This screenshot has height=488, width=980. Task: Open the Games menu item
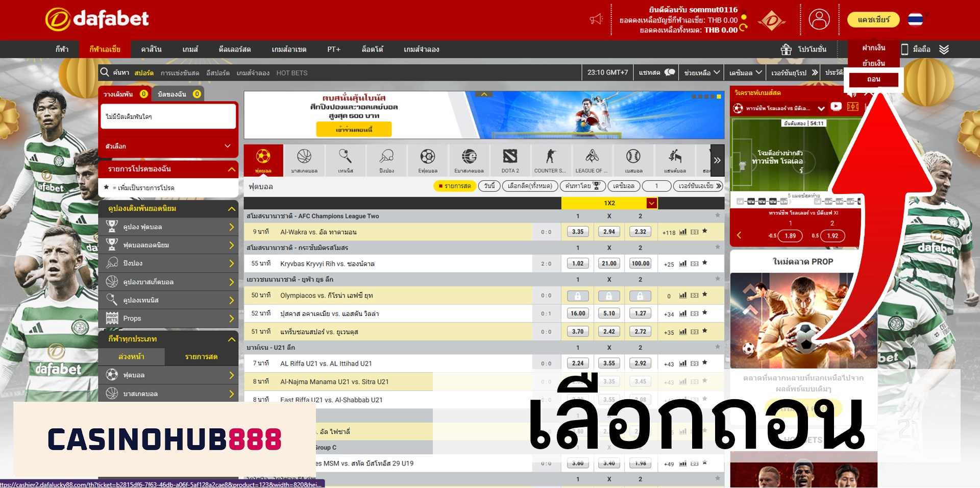click(x=190, y=49)
